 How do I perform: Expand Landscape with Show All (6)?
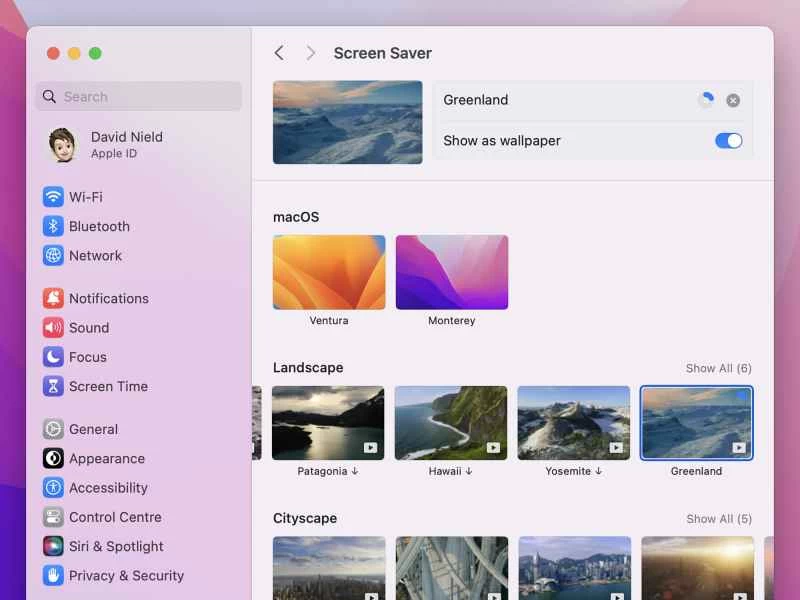(718, 368)
